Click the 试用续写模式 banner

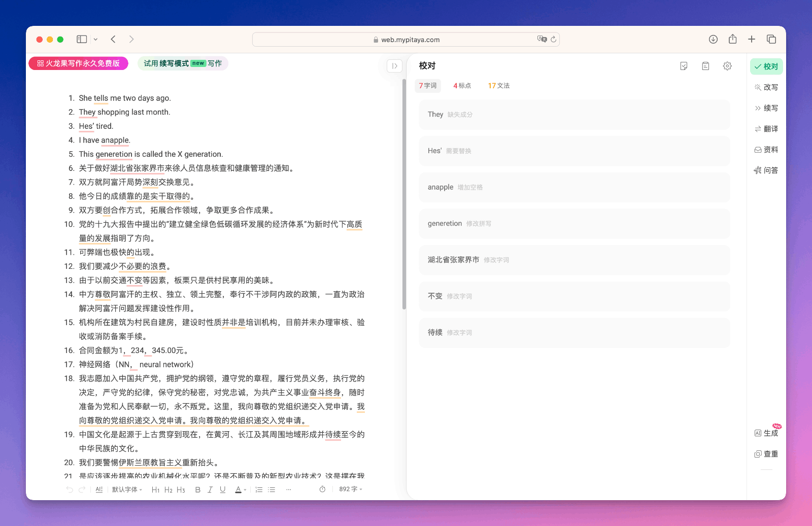point(183,63)
